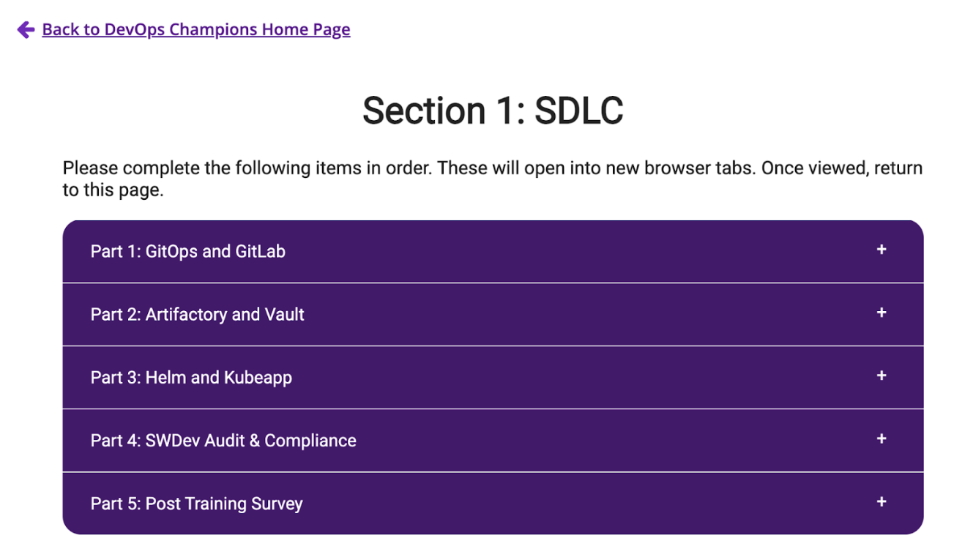954x560 pixels.
Task: Click the middle of the GitOps and GitLab bar
Action: point(493,251)
